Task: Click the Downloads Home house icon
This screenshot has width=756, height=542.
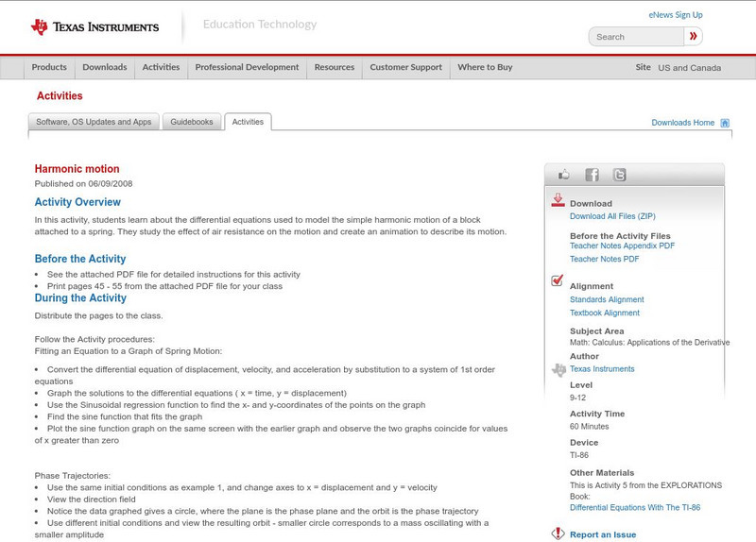Action: 725,123
